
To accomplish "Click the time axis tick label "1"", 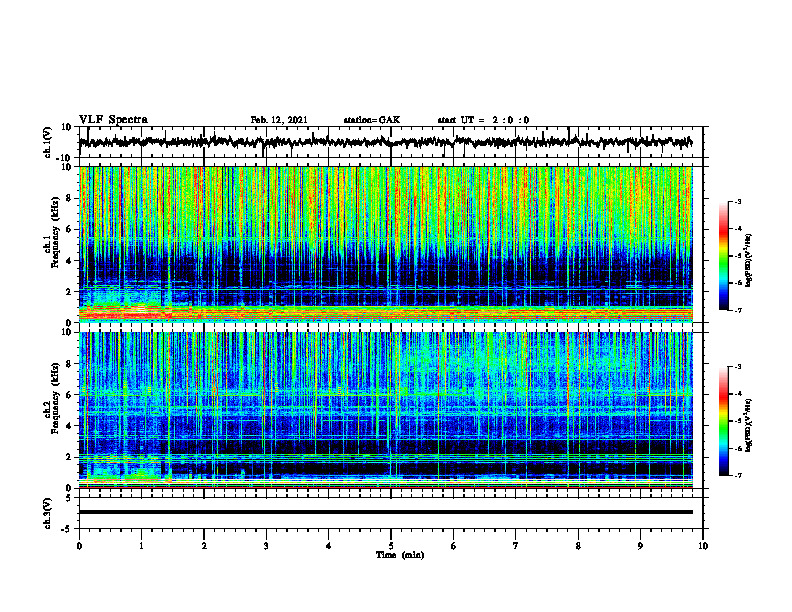I will point(141,546).
